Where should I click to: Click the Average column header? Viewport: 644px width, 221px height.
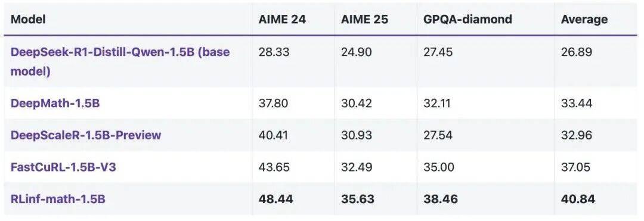[584, 19]
